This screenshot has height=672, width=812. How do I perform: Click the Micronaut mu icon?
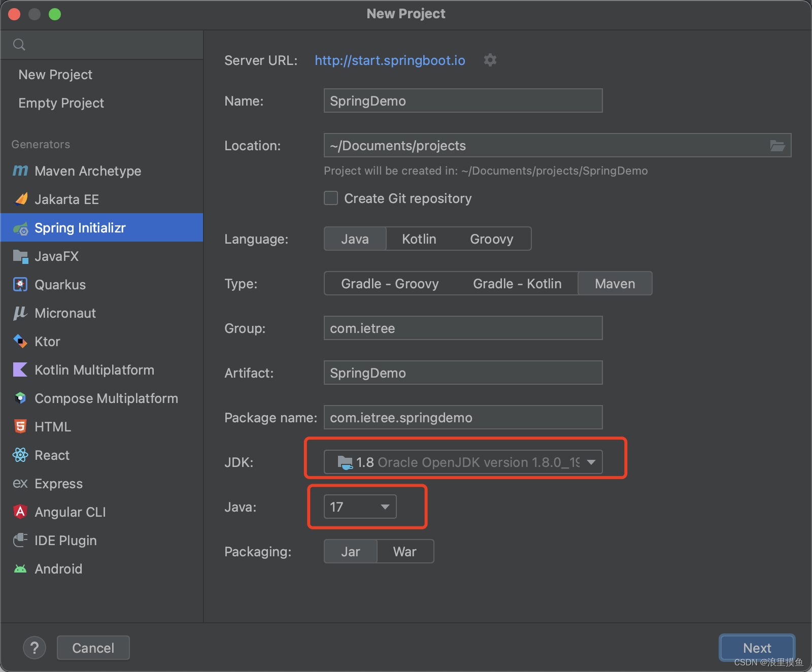[20, 313]
